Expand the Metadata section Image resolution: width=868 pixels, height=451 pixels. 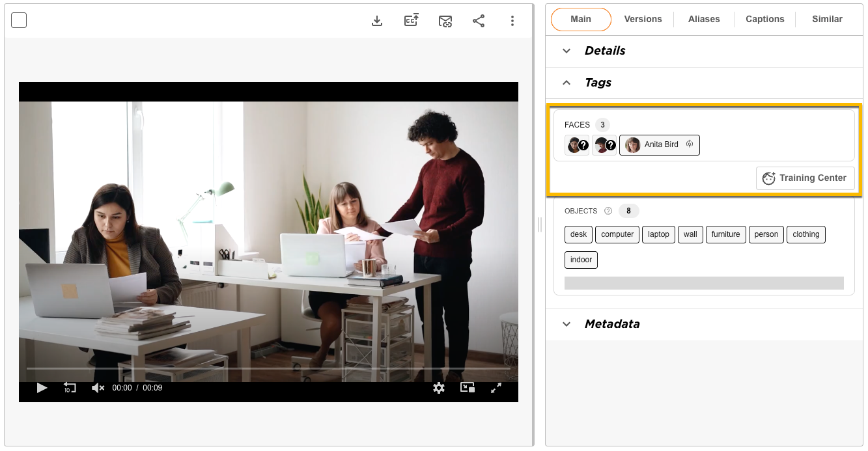pos(704,324)
